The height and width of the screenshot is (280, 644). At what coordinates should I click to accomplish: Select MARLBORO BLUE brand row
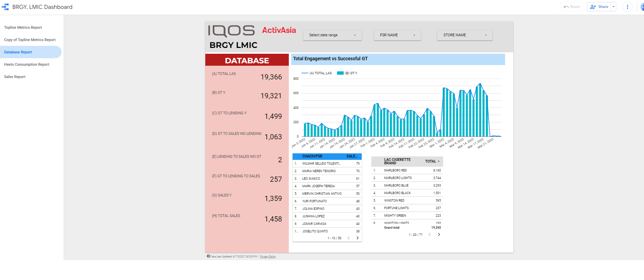[407, 186]
